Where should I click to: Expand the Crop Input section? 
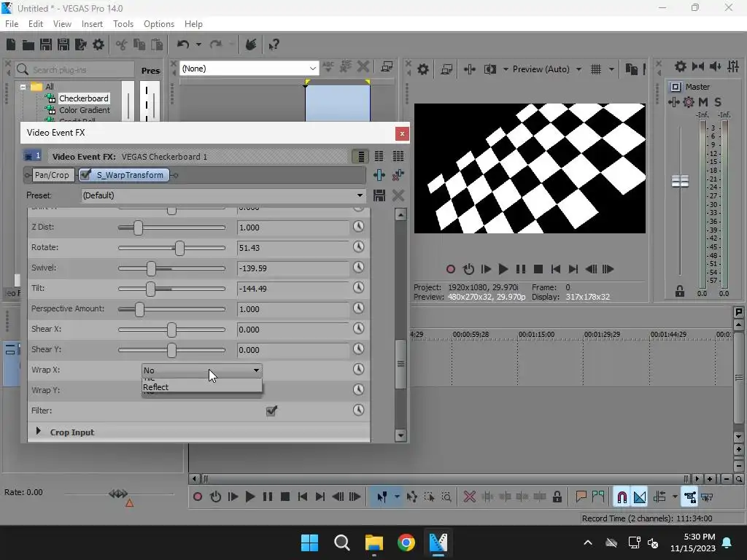click(x=39, y=432)
